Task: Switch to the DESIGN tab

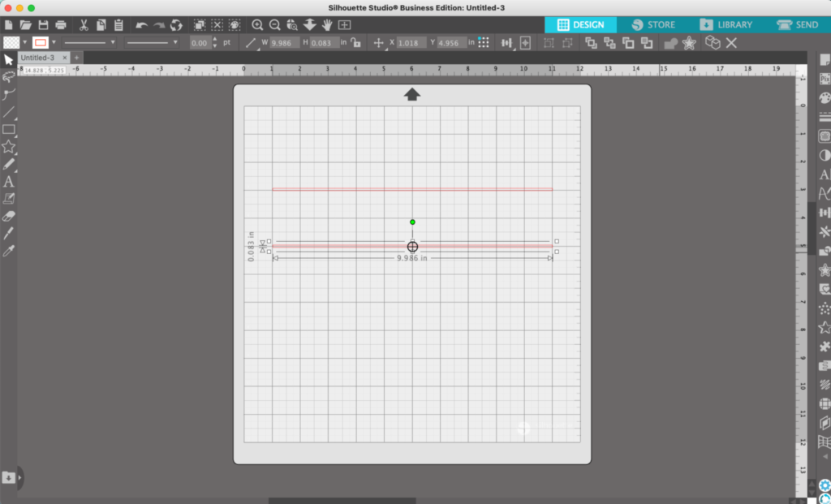Action: 581,25
